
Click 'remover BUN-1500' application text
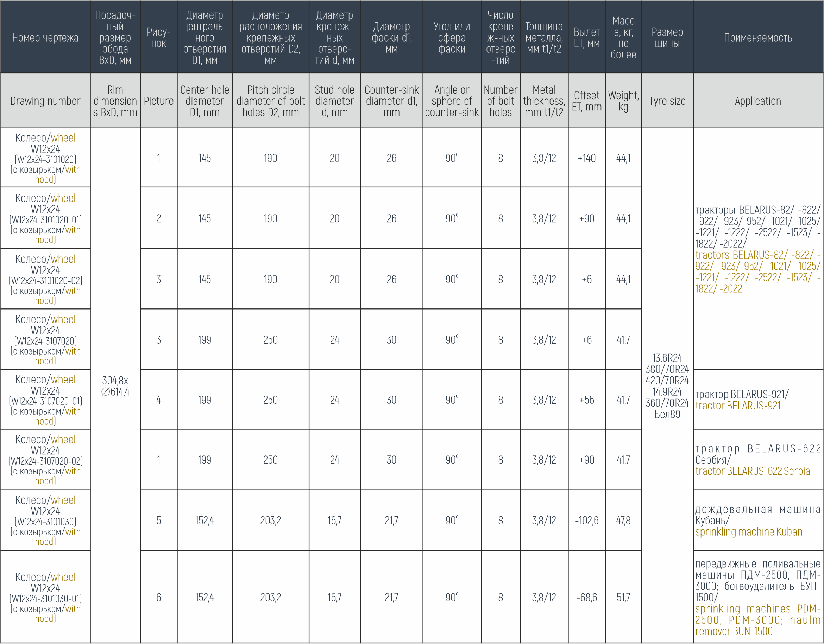[734, 631]
